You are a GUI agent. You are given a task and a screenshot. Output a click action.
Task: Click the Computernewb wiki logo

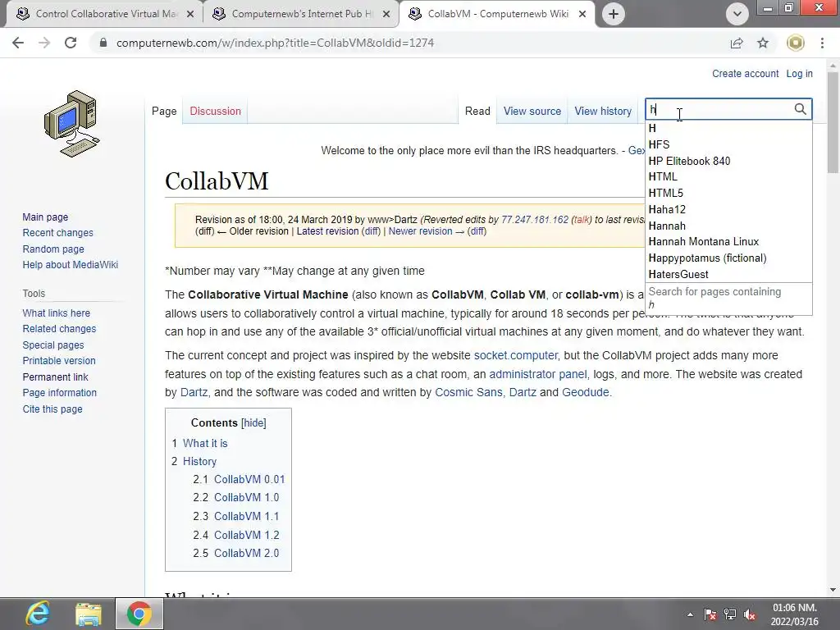[72, 124]
